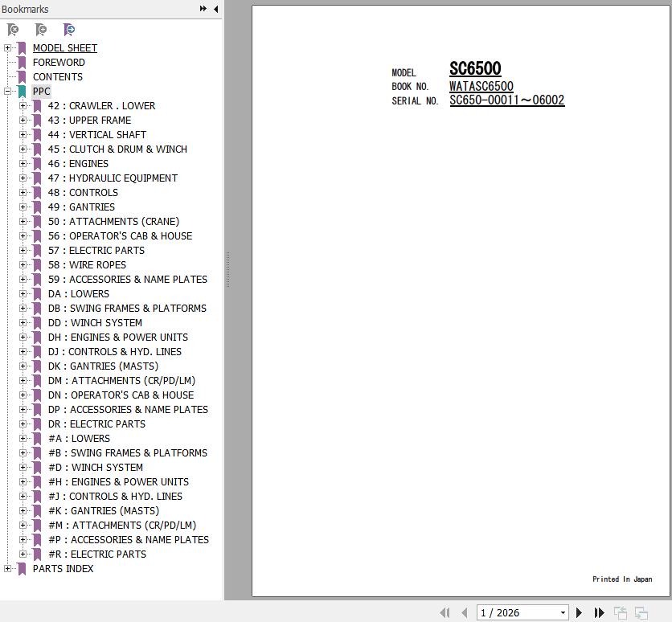Open the PARTS INDEX bookmark
The height and width of the screenshot is (622, 672).
pos(63,568)
